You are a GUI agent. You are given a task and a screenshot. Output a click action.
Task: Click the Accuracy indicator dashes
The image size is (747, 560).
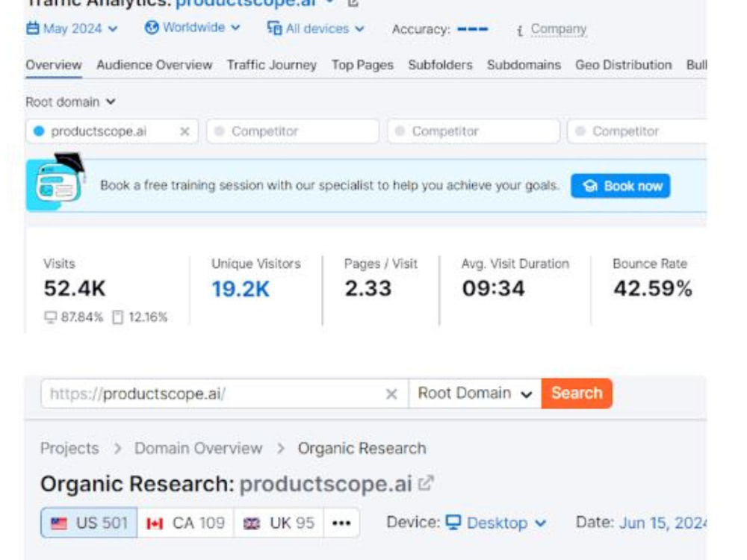pos(473,29)
